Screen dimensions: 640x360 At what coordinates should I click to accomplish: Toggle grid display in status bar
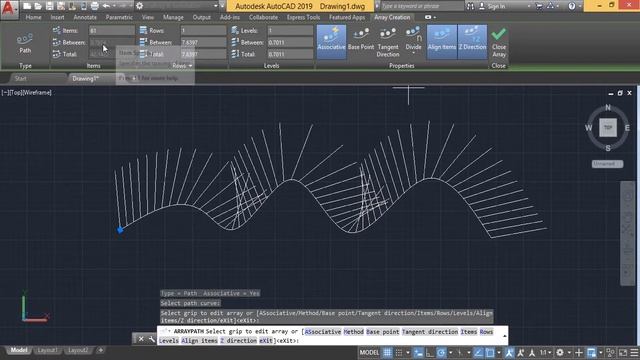point(387,352)
